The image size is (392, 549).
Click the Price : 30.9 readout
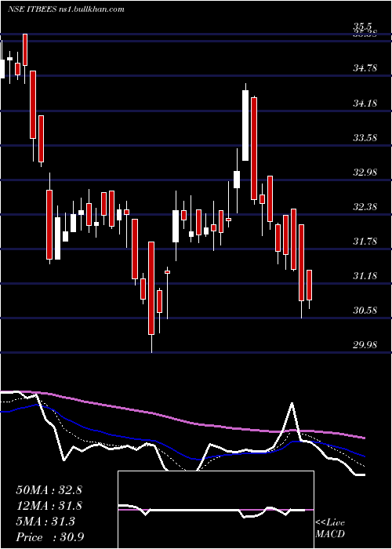[x=49, y=537]
